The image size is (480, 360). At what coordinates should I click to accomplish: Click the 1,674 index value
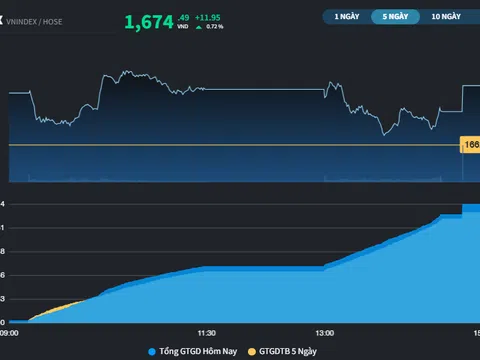[x=149, y=22]
